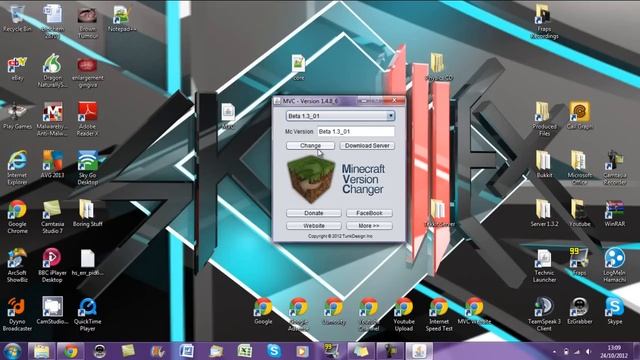This screenshot has height=360, width=640.
Task: Select the Internet Explorer desktop icon
Action: click(x=17, y=167)
